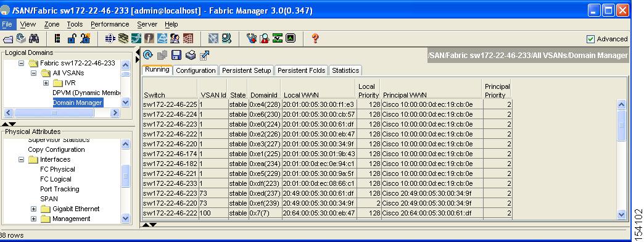The height and width of the screenshot is (242, 644).
Task: Refresh the Domain Manager table values
Action: pos(148,55)
